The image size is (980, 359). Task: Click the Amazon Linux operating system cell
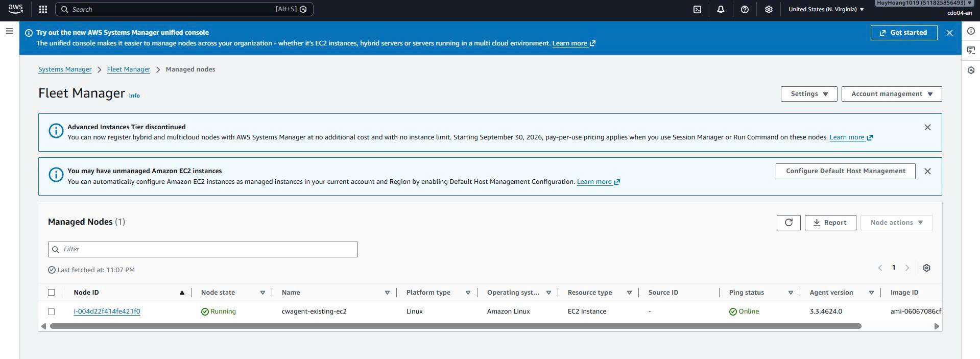point(508,312)
